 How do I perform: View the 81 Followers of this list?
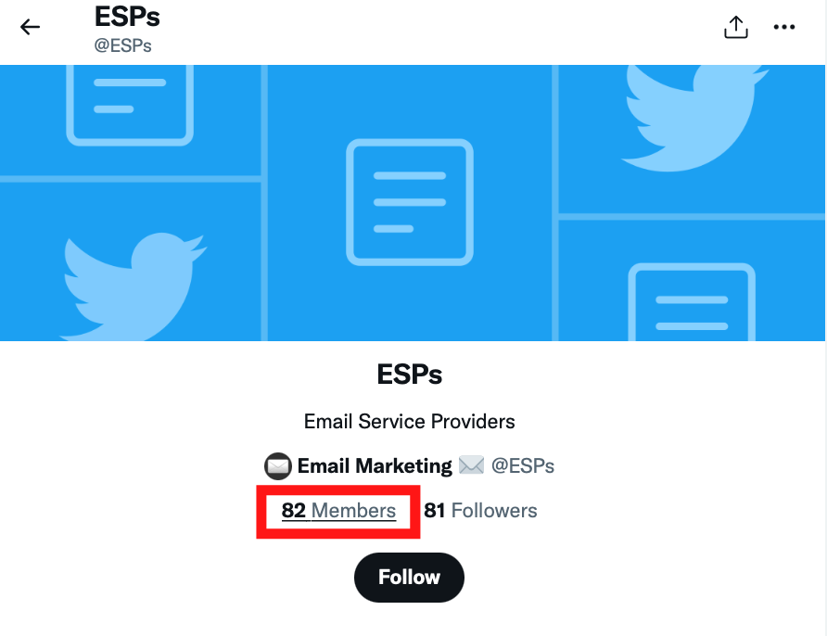480,511
